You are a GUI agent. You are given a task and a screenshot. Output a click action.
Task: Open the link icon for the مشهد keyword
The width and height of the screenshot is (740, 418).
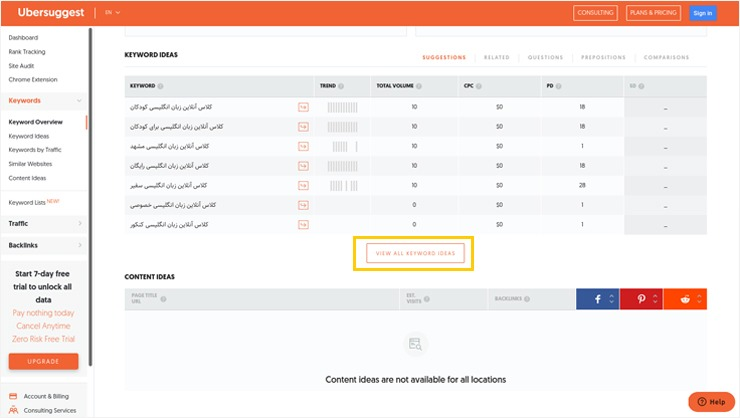(303, 146)
